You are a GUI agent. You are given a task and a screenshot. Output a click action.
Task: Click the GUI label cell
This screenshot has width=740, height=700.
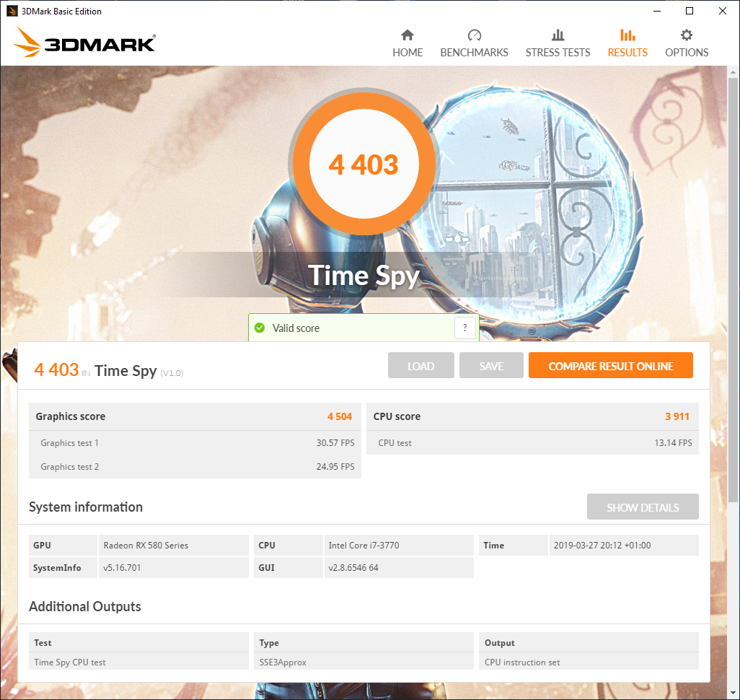point(288,568)
